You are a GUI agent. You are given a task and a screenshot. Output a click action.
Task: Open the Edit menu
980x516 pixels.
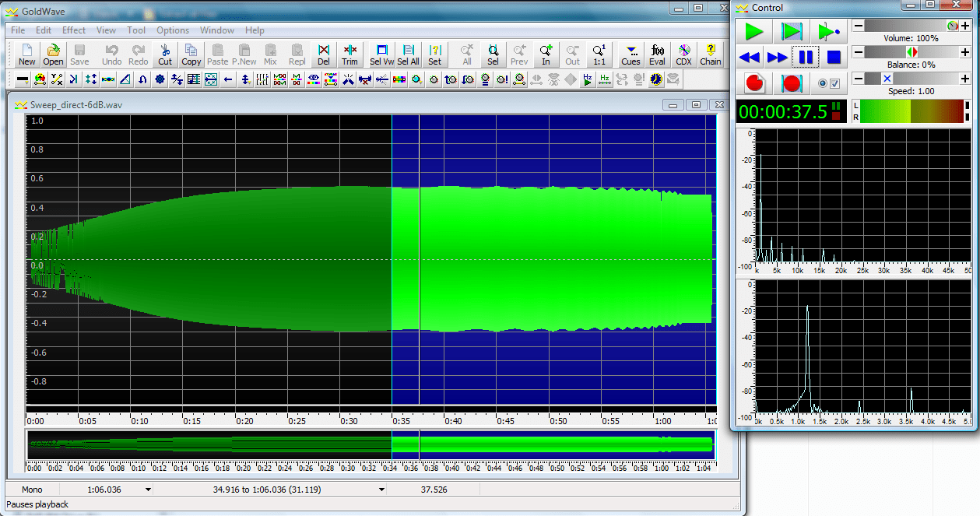pos(44,30)
